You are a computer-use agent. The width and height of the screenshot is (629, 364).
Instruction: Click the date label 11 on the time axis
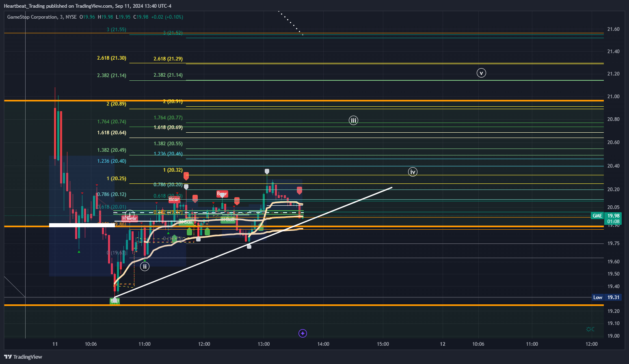tap(55, 344)
